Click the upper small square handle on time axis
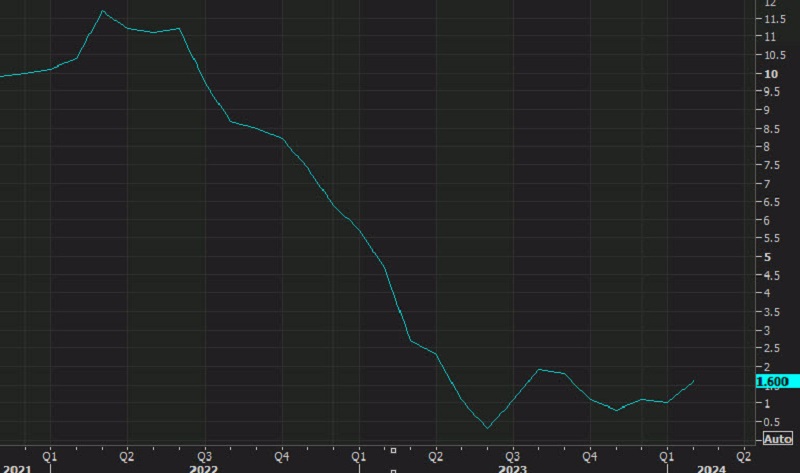Viewport: 800px width, 473px height. click(x=393, y=450)
